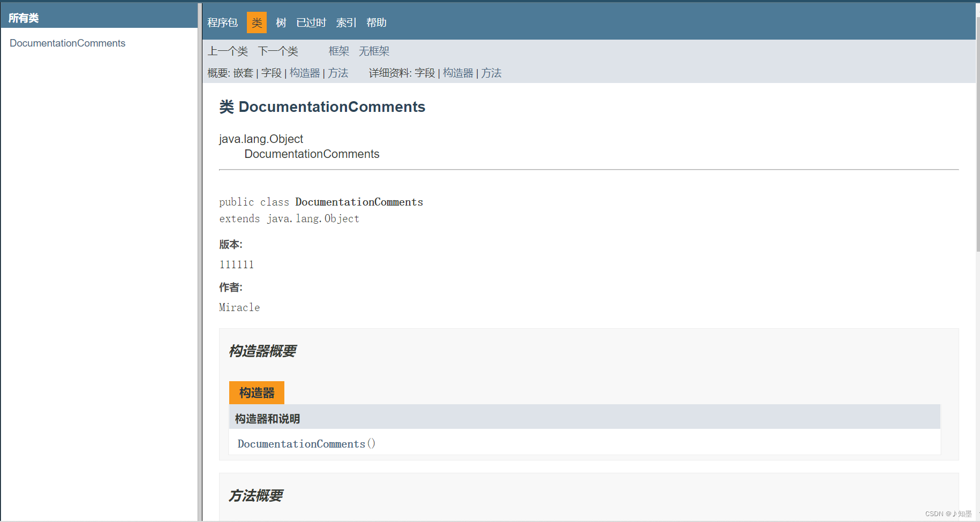Image resolution: width=980 pixels, height=522 pixels.
Task: Switch to 无框架 no-frames view
Action: pos(373,51)
